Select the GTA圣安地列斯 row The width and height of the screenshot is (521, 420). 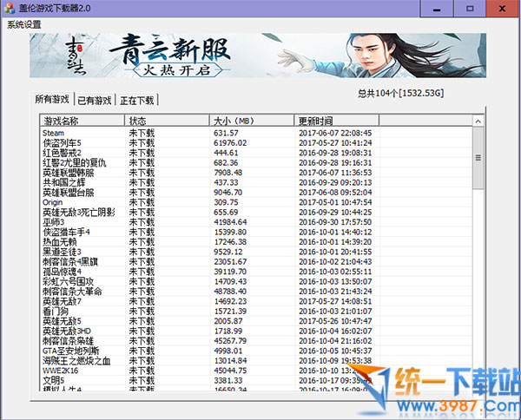pos(73,350)
